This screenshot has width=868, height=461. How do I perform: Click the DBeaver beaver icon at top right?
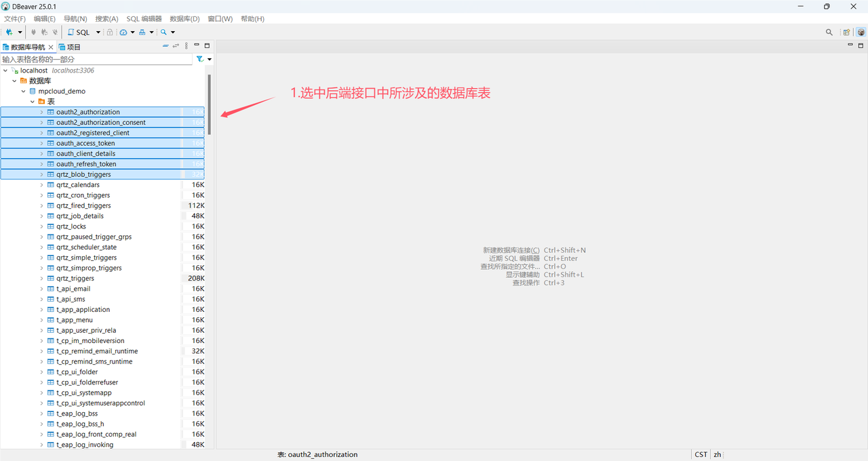[861, 32]
